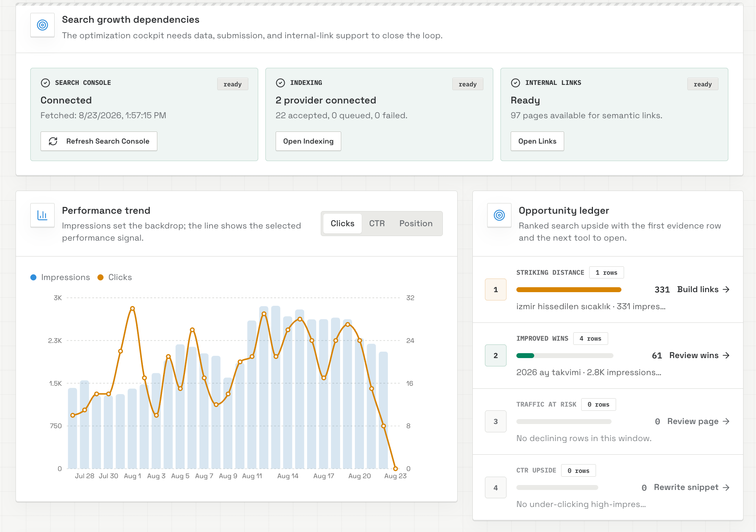Click the Search growth dependencies target icon
756x532 pixels.
pyautogui.click(x=42, y=25)
